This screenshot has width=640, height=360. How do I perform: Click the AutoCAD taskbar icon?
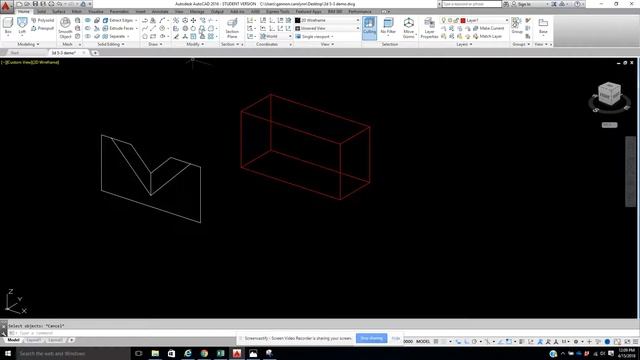(237, 353)
